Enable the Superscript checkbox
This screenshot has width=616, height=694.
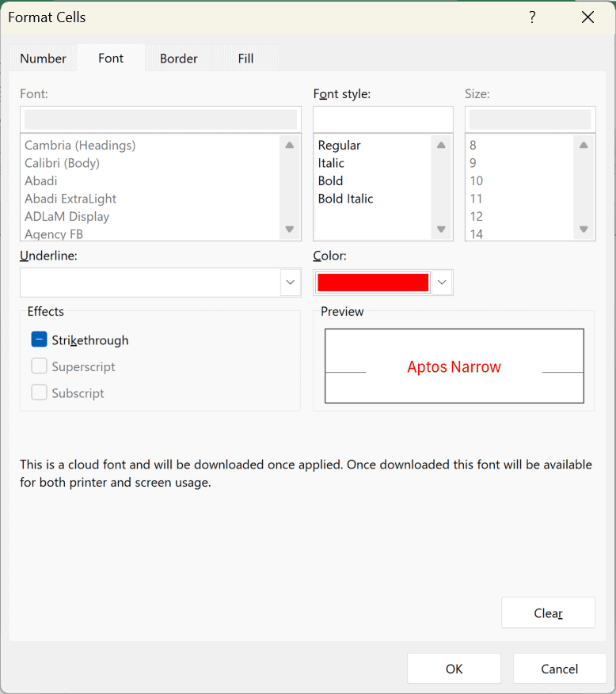click(39, 366)
